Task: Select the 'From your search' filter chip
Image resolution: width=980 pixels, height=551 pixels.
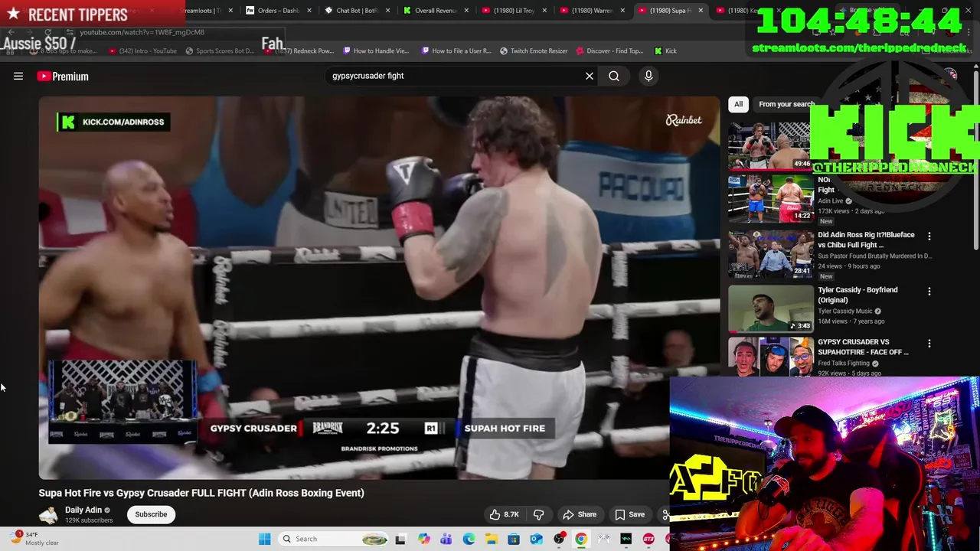Action: 786,104
